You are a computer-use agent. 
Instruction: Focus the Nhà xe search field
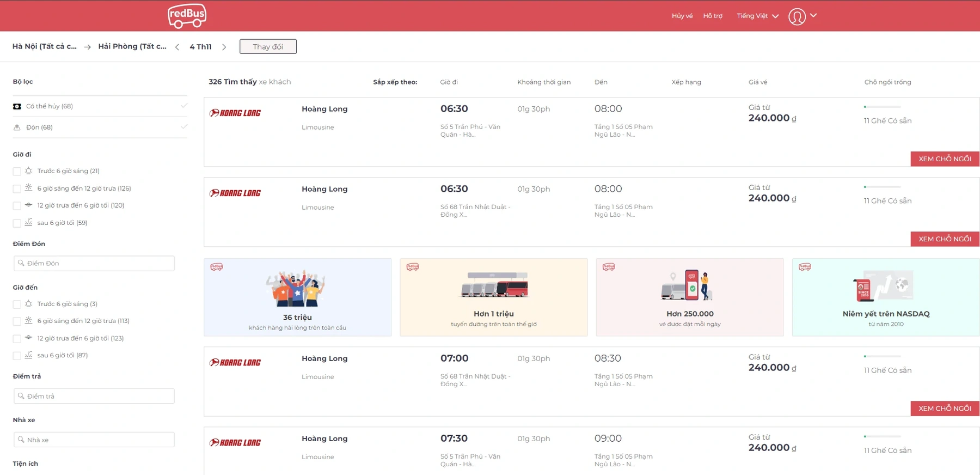coord(94,440)
